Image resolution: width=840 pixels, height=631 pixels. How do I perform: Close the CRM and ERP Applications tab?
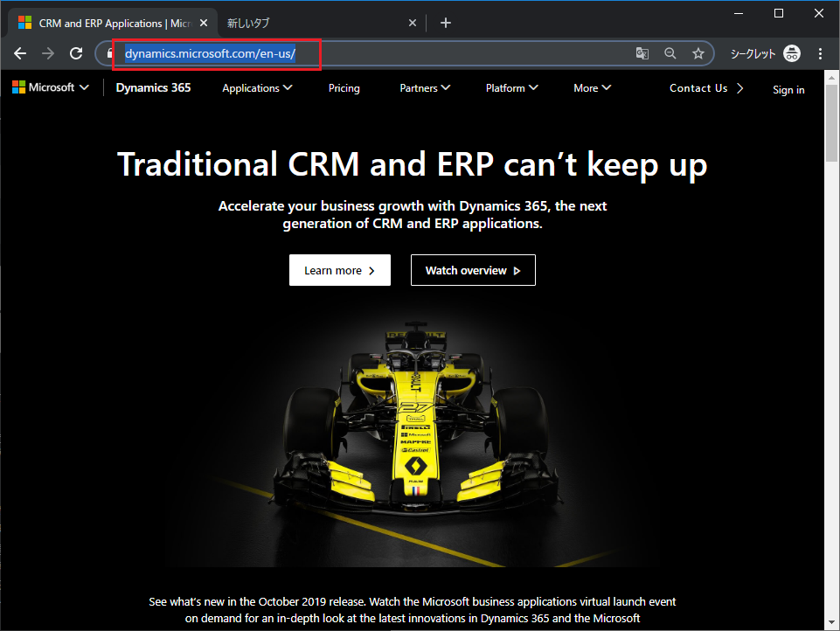(x=204, y=23)
